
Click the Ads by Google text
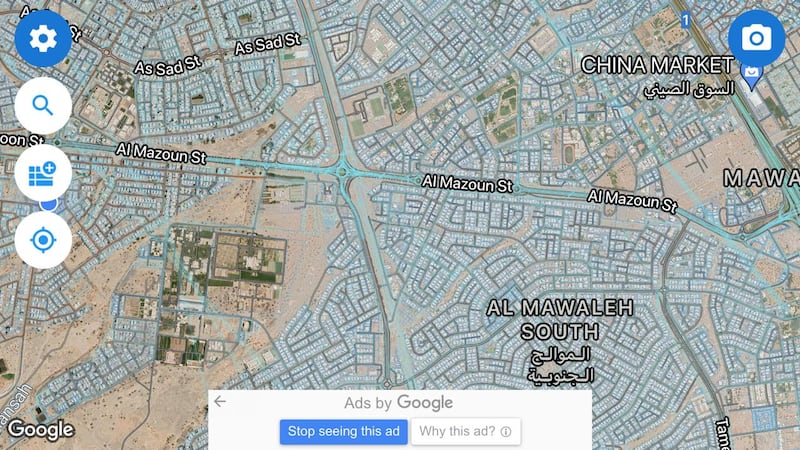pos(398,403)
